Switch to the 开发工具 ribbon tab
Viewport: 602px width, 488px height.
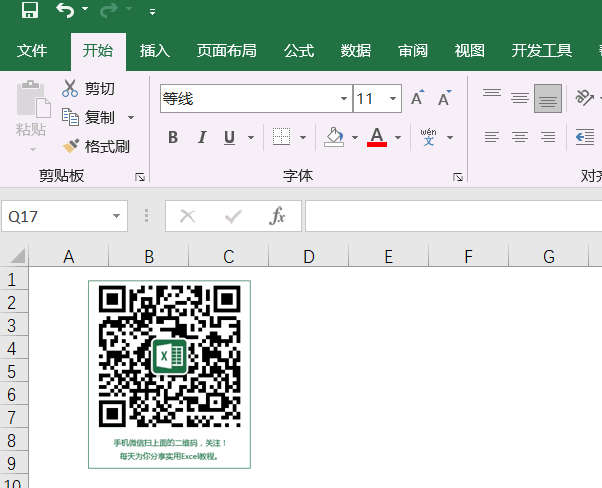542,51
